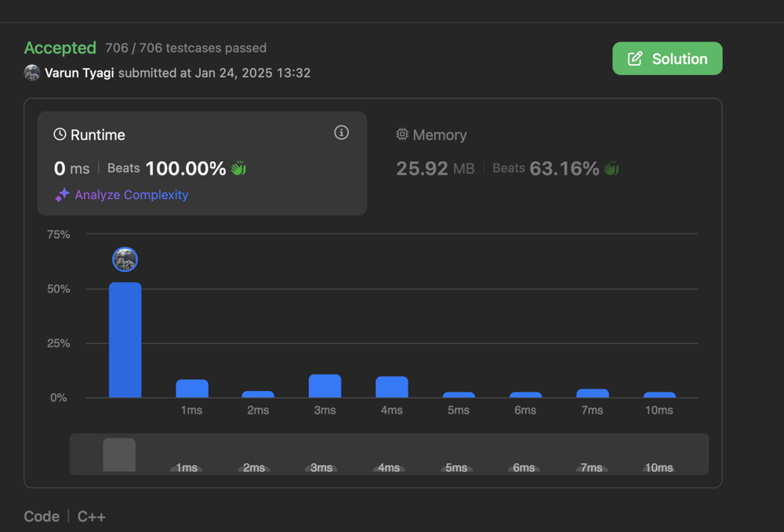Click the avatar marker above 0ms bar

pos(125,259)
